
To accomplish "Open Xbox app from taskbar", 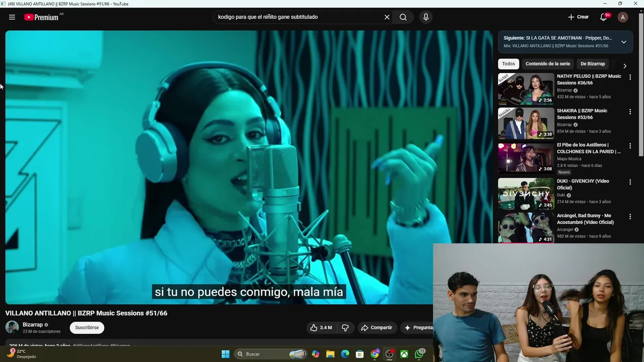I will point(404,354).
